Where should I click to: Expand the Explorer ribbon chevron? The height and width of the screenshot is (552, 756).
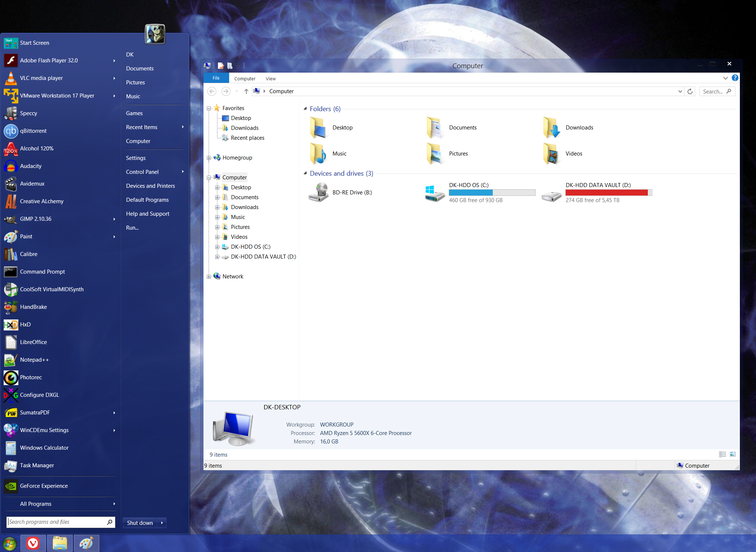click(x=725, y=78)
